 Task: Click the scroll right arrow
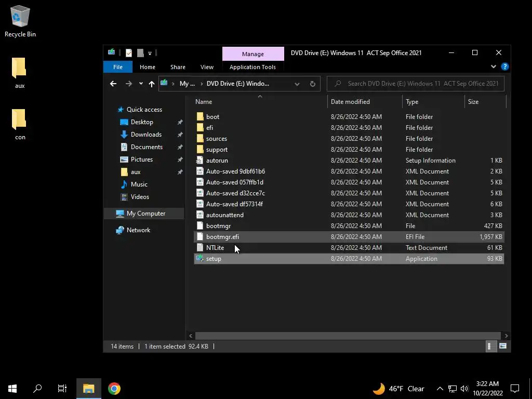coord(506,336)
